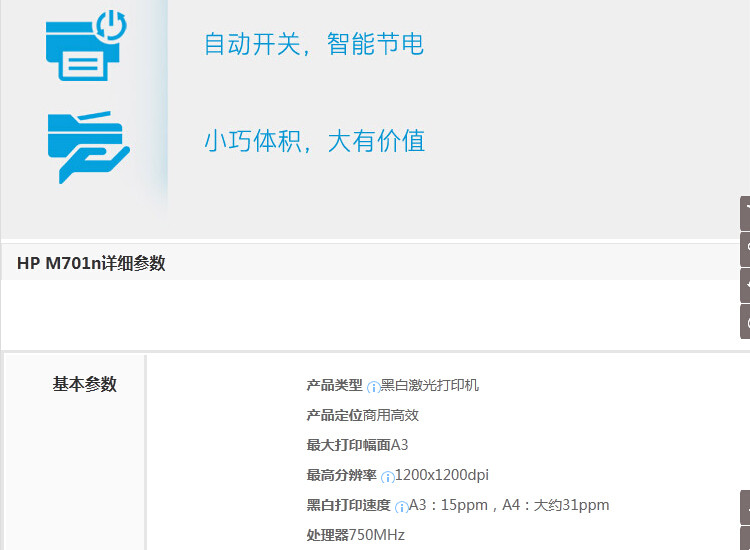Click the 自动开关，智能节电 text
Viewport: 750px width, 550px height.
(x=314, y=44)
